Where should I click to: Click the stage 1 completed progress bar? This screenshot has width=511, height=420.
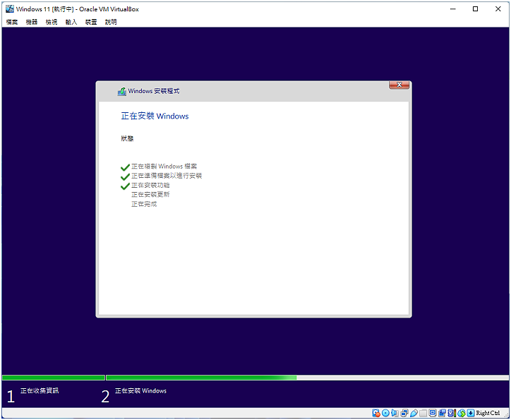[54, 378]
